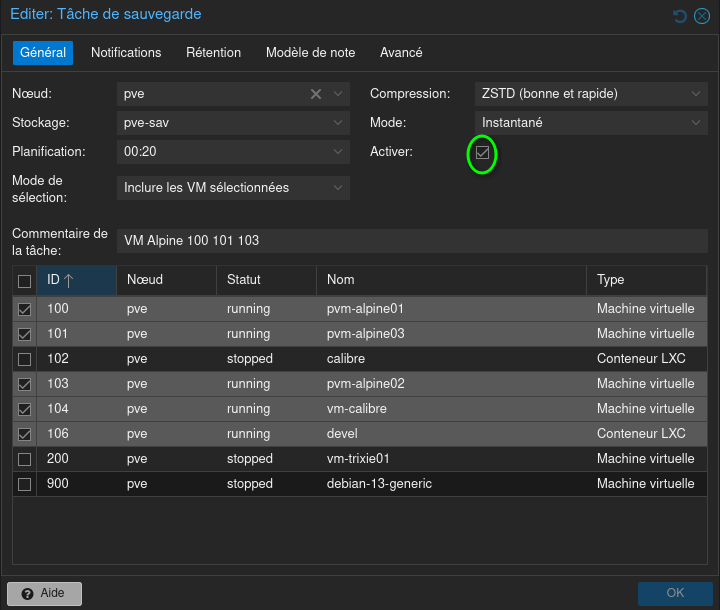720x610 pixels.
Task: Check the box for container 102 calibre
Action: (x=25, y=359)
